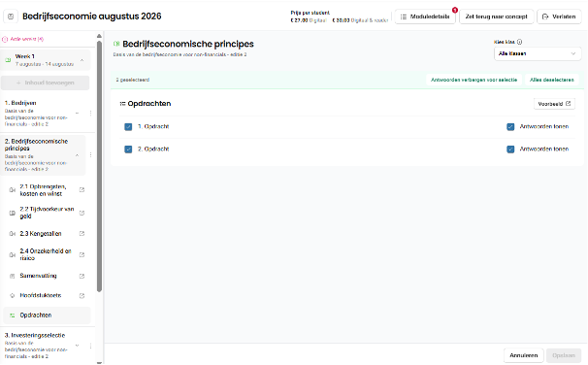Screen dimensions: 588x365
Task: Collapse the Week 1 section
Action: click(82, 60)
